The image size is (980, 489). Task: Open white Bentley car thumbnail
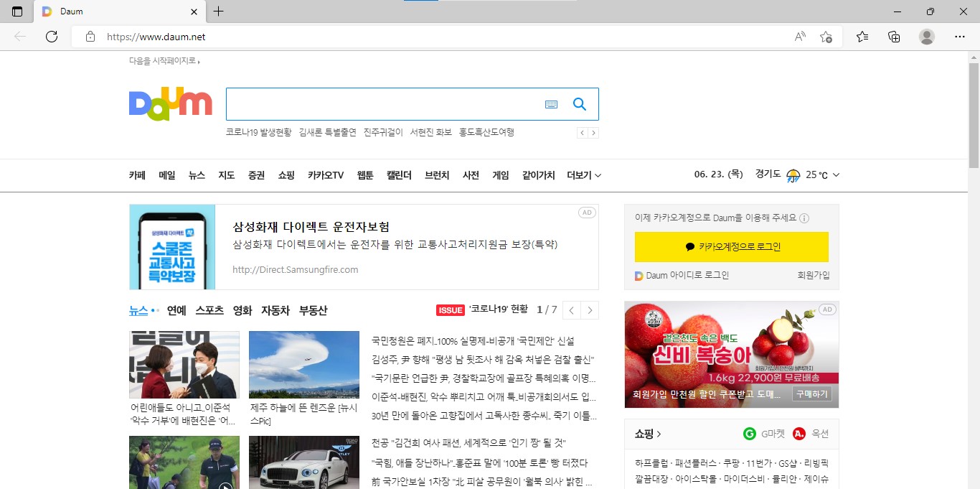coord(304,462)
